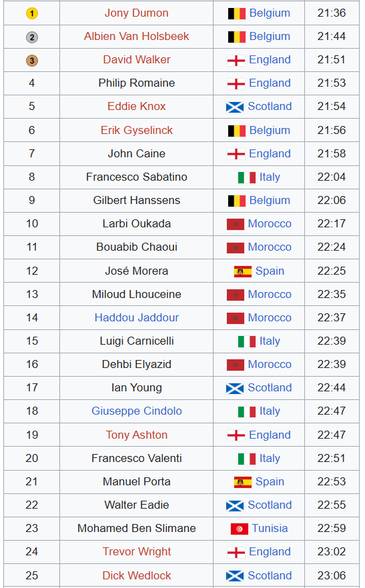Click the Italy flag beside Francesco Sabatino
The height and width of the screenshot is (588, 365).
pyautogui.click(x=247, y=177)
